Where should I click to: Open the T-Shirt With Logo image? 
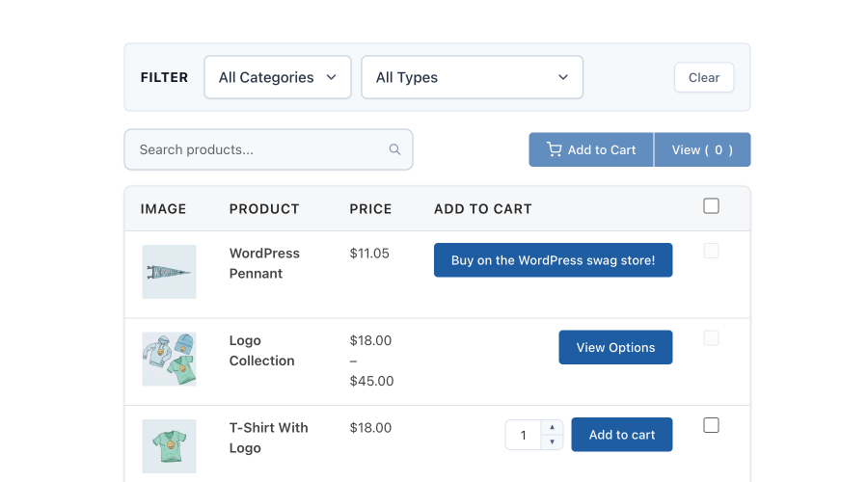click(169, 445)
